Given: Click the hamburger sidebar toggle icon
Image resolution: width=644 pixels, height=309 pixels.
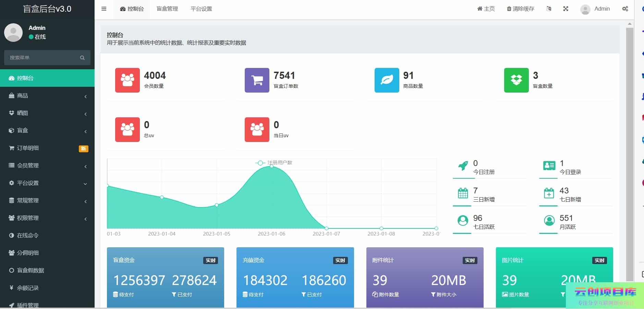Looking at the screenshot, I should point(104,9).
